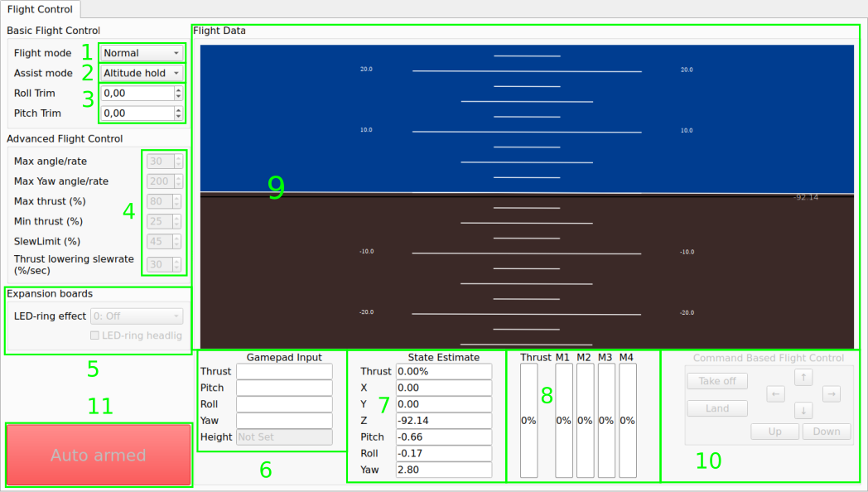
Task: Decrease Min thrust spinner value
Action: [x=177, y=225]
